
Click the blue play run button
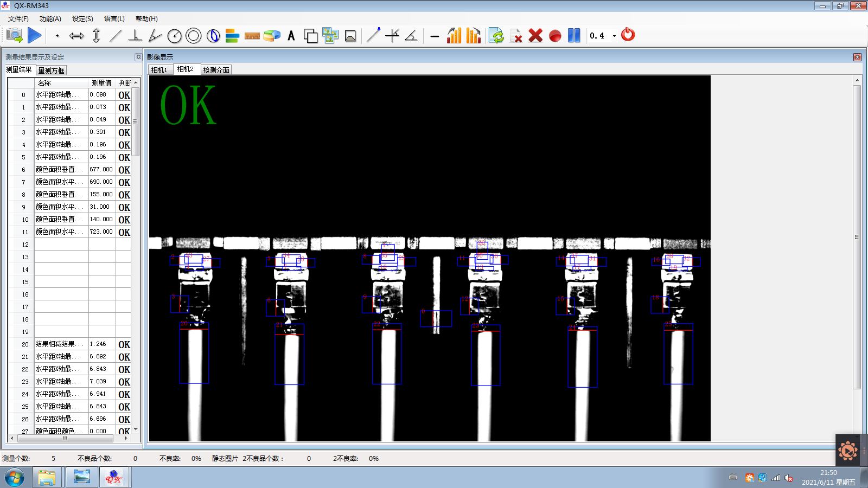pyautogui.click(x=35, y=36)
